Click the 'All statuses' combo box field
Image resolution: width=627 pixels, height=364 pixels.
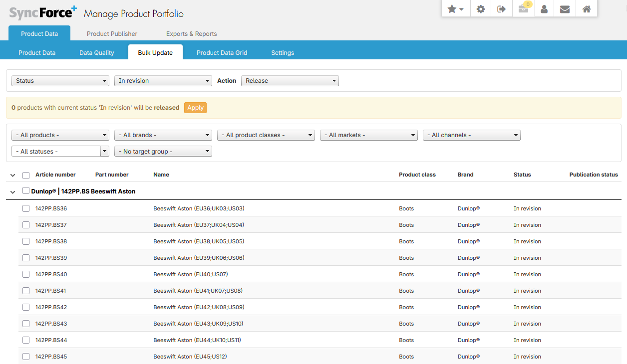[x=56, y=152]
